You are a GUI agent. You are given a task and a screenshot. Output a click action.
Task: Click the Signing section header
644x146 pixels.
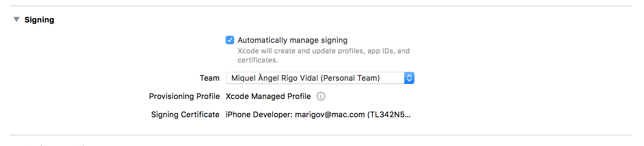(39, 20)
